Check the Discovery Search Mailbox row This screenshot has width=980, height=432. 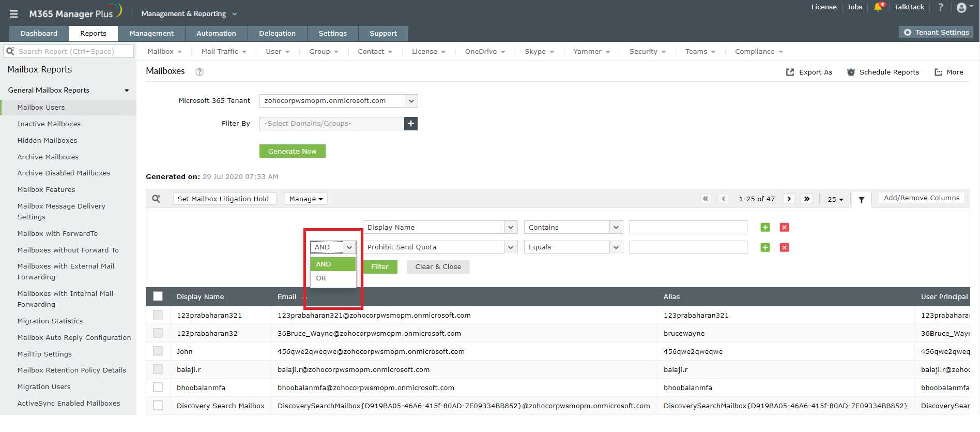[x=158, y=406]
